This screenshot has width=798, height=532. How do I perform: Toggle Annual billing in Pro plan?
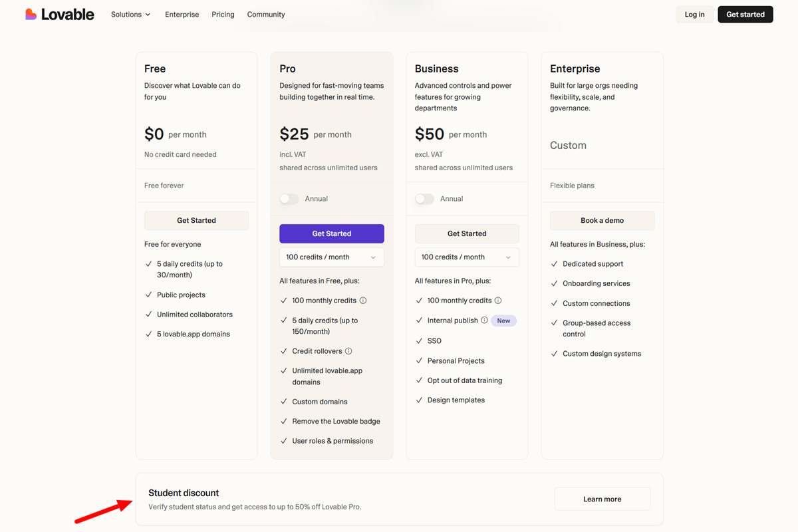(x=289, y=199)
